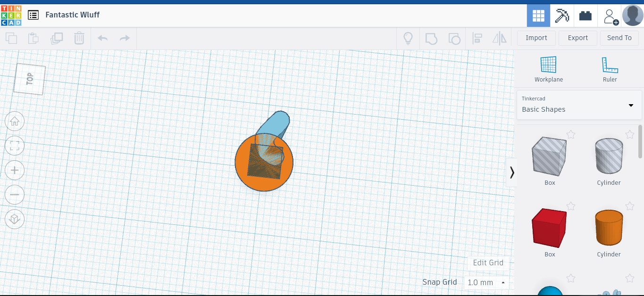Select the red Box shape thumbnail
The height and width of the screenshot is (296, 644).
[549, 228]
